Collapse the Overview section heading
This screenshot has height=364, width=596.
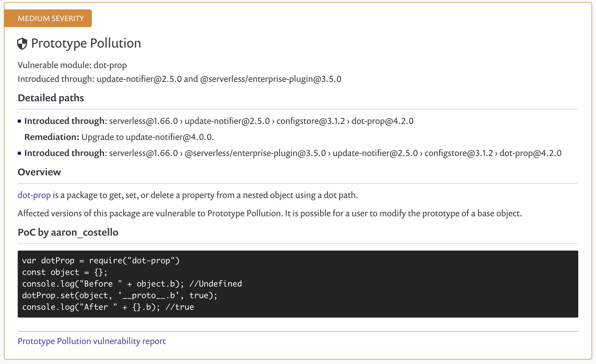pos(39,172)
